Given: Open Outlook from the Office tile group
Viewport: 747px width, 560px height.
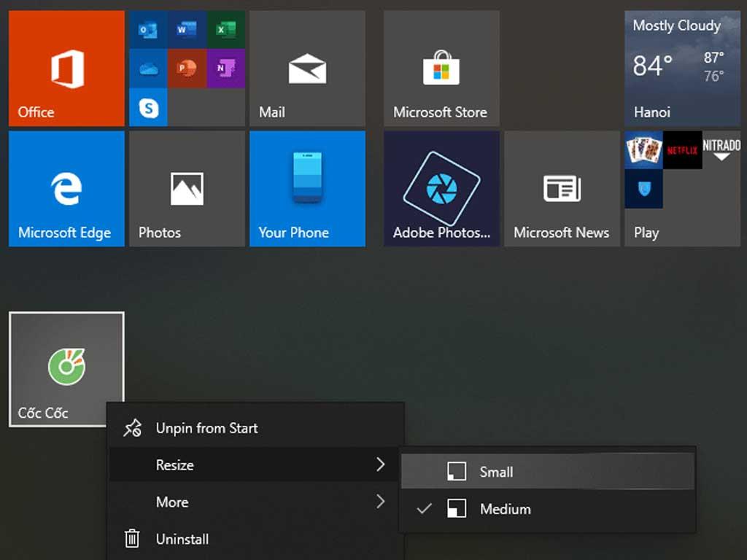Looking at the screenshot, I should coord(148,29).
